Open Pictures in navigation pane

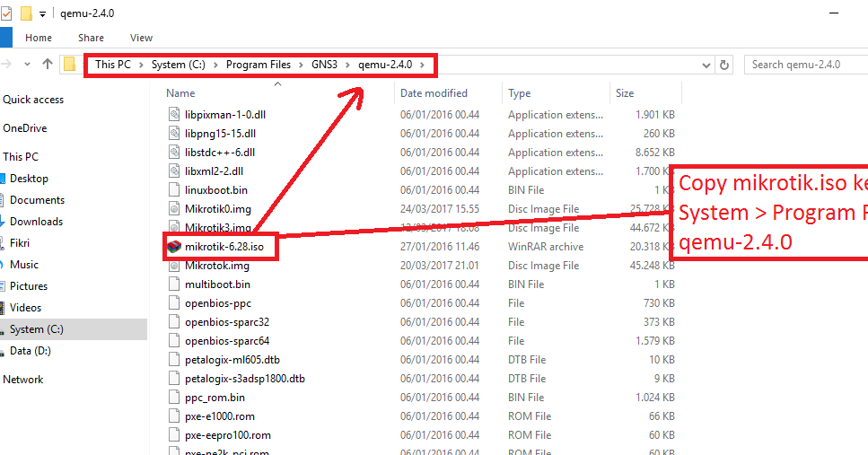[28, 286]
